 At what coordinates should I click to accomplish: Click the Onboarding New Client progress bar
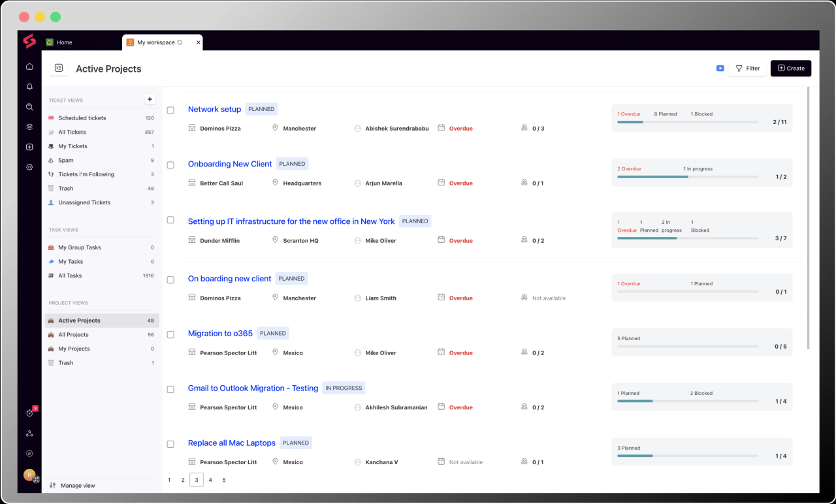click(687, 177)
